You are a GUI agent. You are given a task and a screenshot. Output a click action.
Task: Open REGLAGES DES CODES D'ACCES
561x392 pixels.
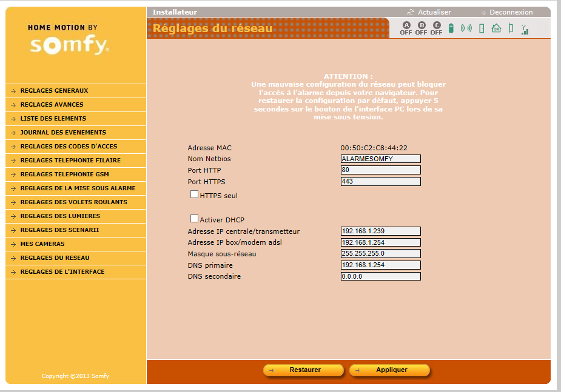coord(76,147)
